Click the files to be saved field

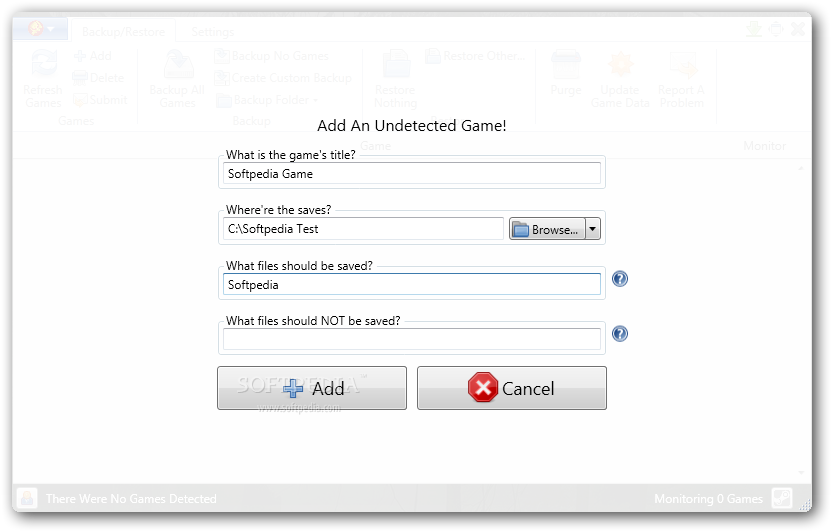(412, 284)
